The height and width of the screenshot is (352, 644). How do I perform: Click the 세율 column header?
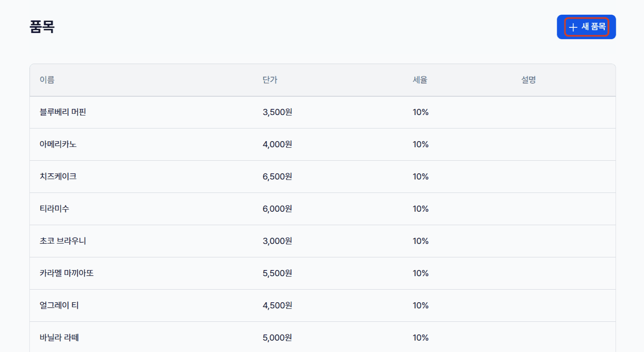tap(420, 80)
